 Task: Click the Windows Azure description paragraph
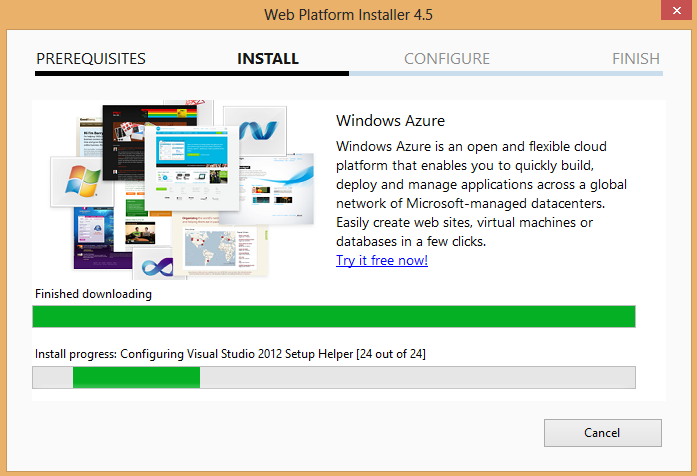481,194
